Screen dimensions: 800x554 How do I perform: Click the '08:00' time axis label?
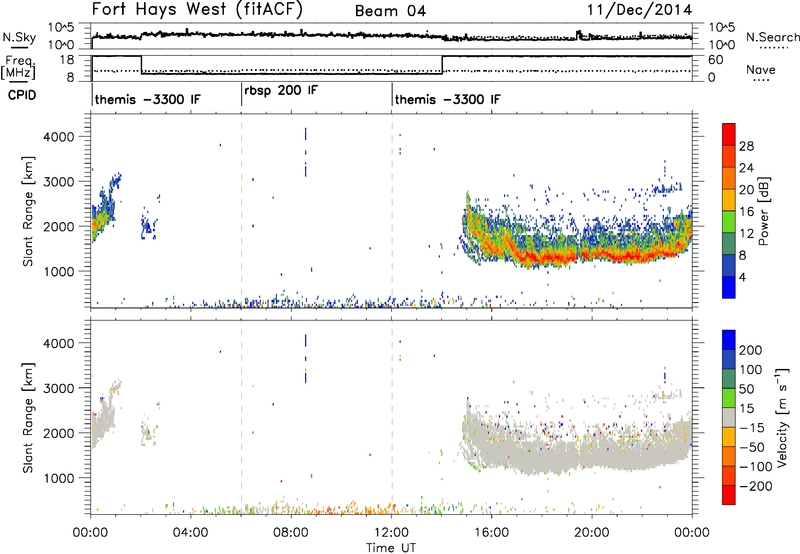(291, 532)
